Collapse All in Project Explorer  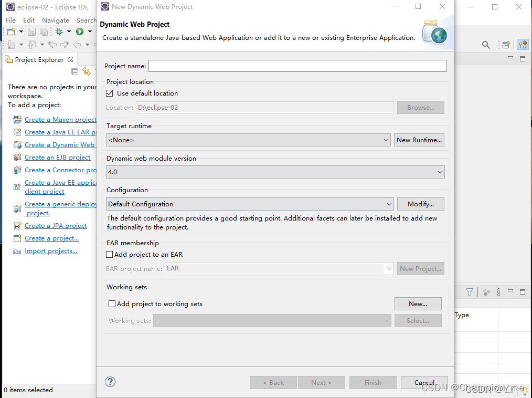pos(75,71)
